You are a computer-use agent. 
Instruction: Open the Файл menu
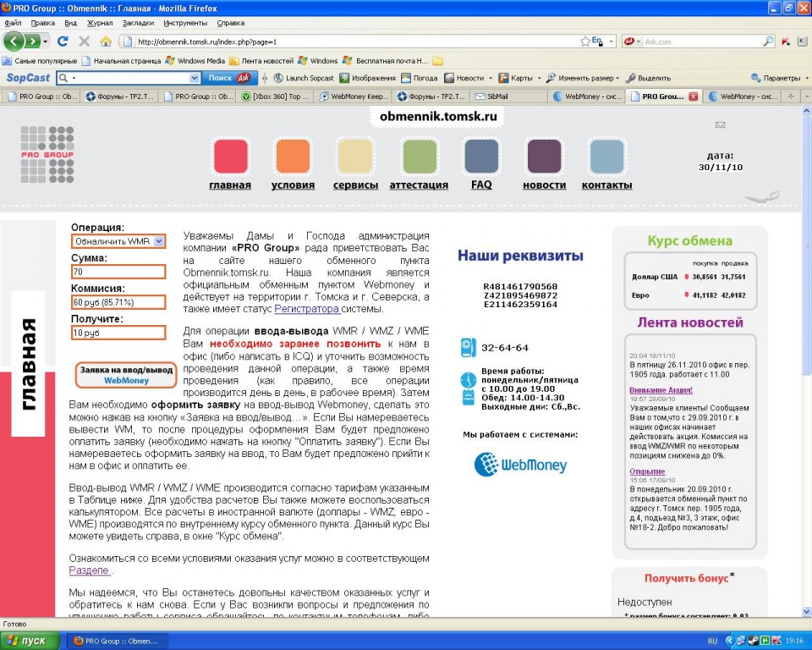(x=13, y=23)
